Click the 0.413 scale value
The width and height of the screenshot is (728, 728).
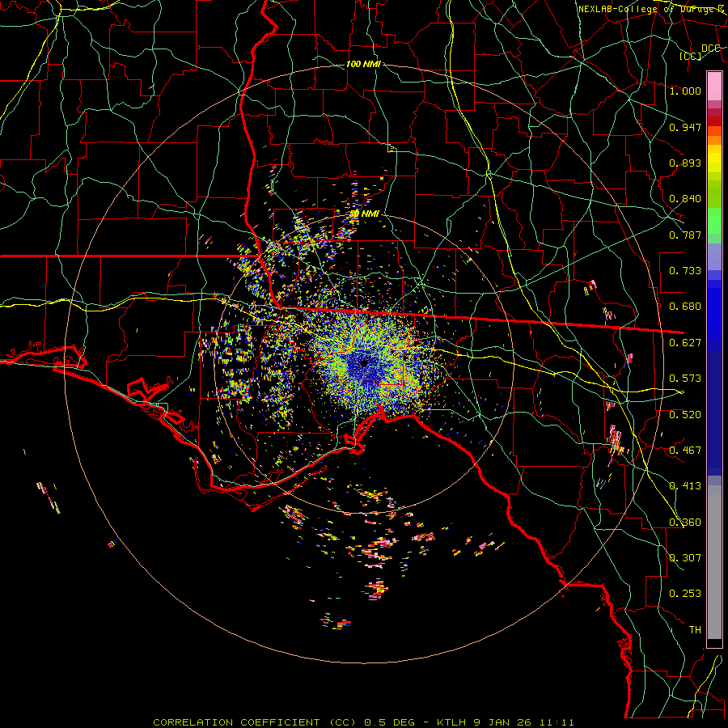point(685,486)
